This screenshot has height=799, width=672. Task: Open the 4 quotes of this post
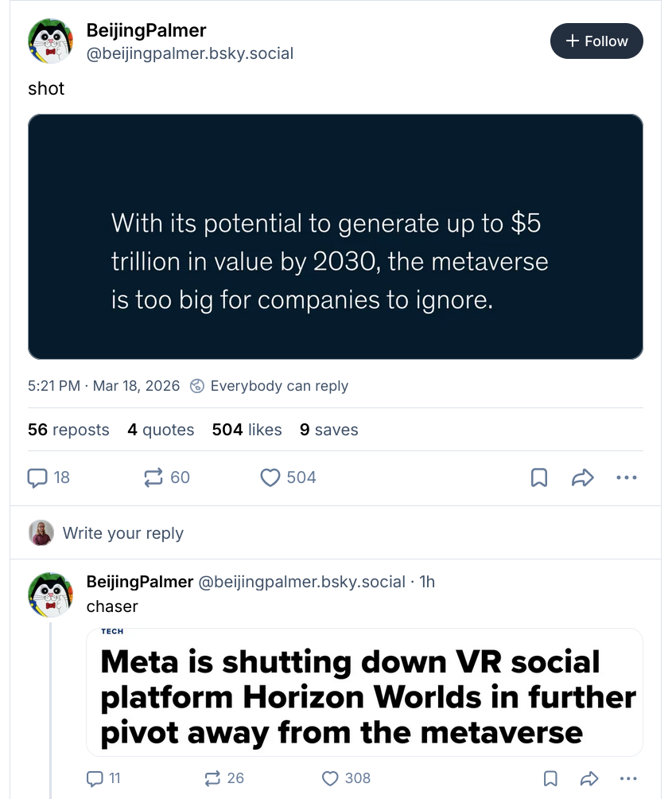[x=161, y=430]
